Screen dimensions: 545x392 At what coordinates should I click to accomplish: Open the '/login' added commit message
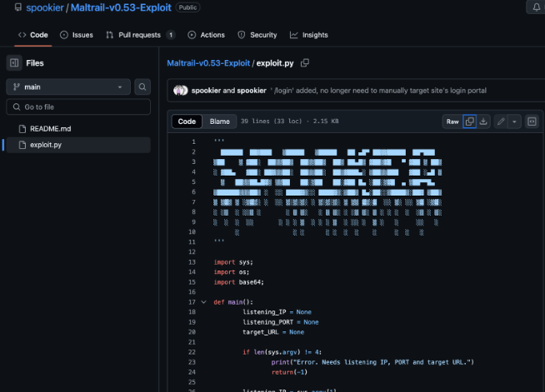coord(378,91)
